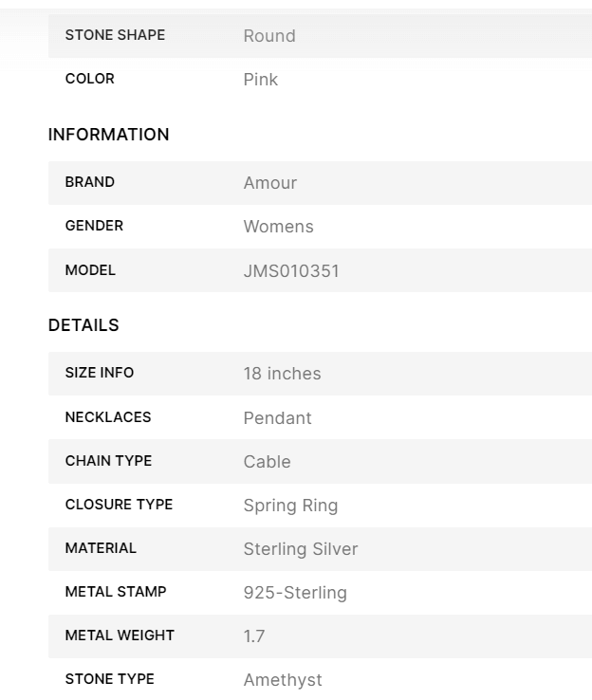Click the CLOSURE TYPE row label
Image resolution: width=592 pixels, height=700 pixels.
click(119, 505)
